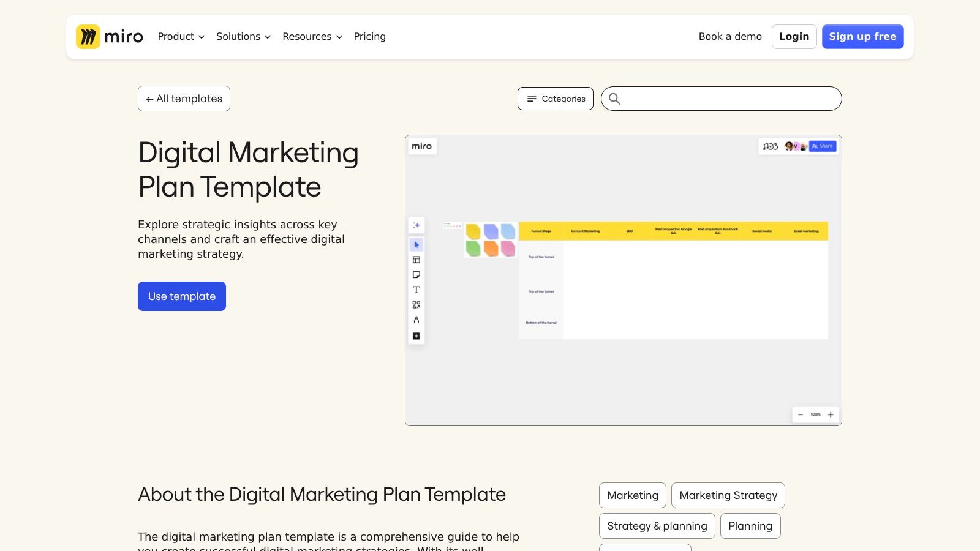Click the purple V avatar in preview
Screen dimensions: 980x551
pyautogui.click(x=796, y=146)
